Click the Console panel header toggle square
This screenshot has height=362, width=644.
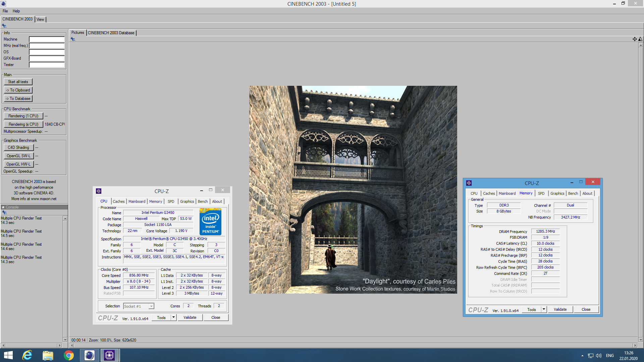[3, 207]
